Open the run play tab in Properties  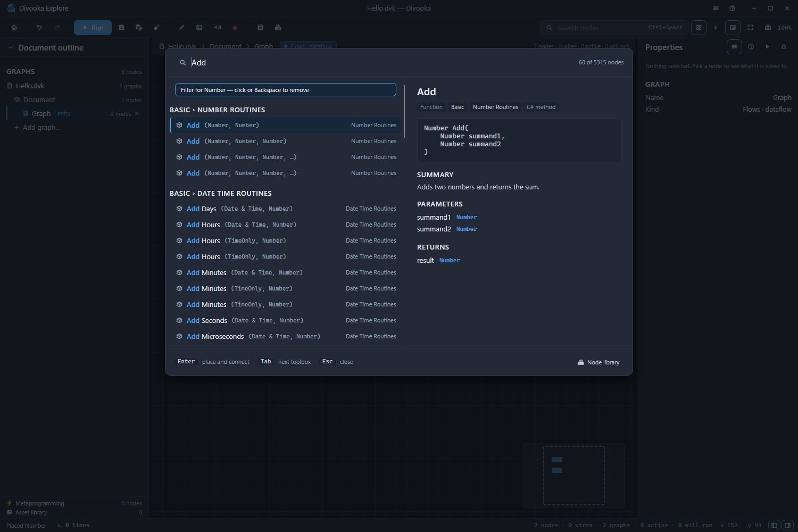[767, 47]
